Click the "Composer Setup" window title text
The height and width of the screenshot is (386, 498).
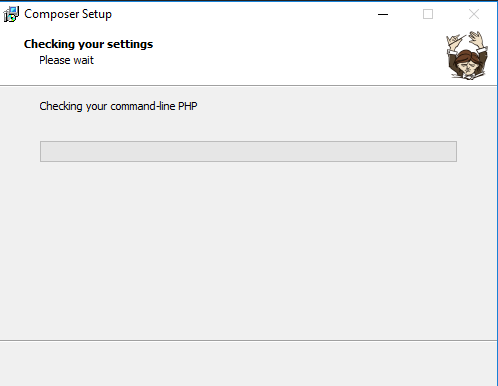pos(68,14)
